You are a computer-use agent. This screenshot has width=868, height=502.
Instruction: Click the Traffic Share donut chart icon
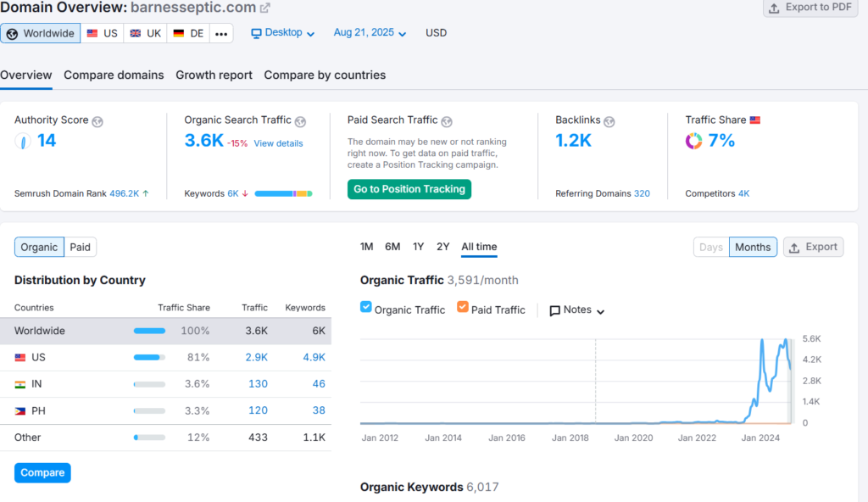(693, 142)
